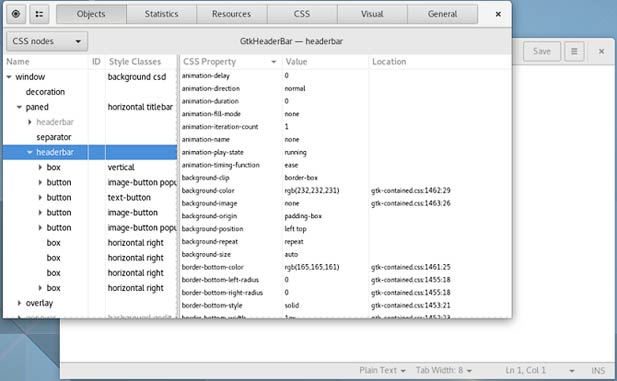Click the Style Classes column header

(x=141, y=62)
